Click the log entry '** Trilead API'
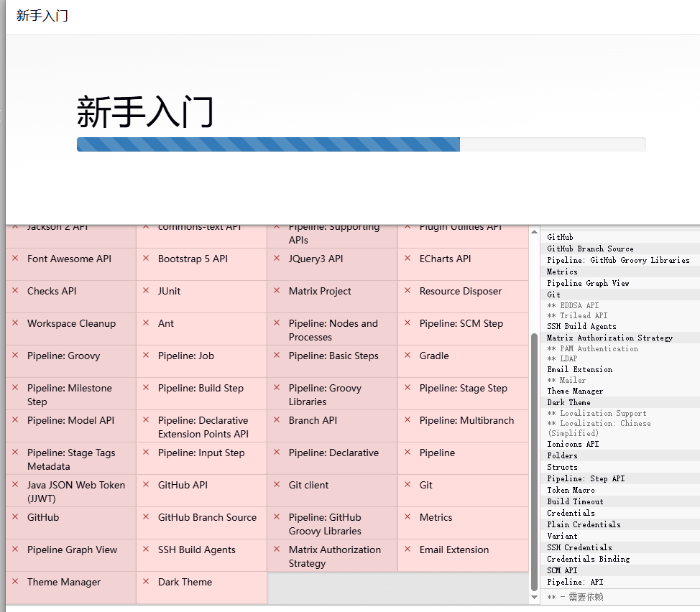Screen dimensions: 700x612 point(577,315)
